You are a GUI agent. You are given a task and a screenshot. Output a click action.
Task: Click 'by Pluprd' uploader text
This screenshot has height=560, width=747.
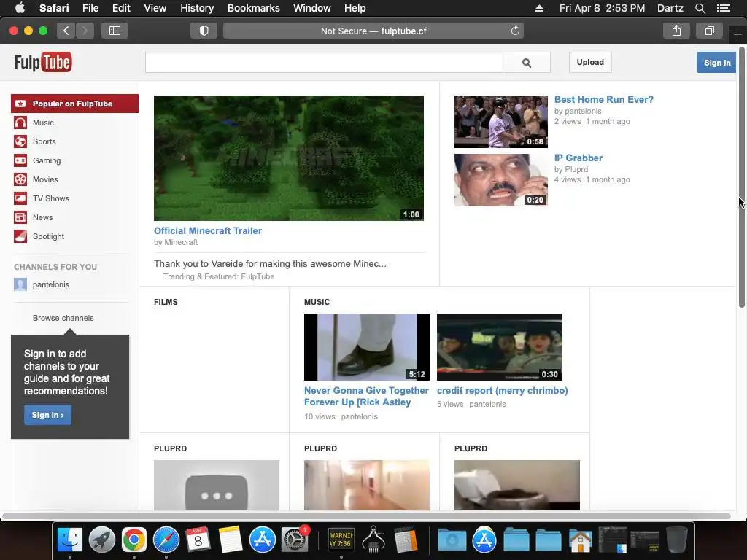coord(571,169)
